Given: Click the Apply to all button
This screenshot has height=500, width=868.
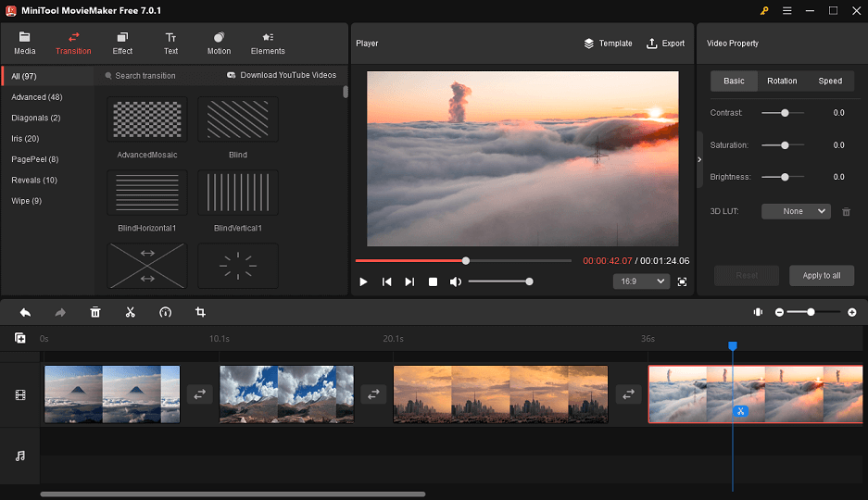Looking at the screenshot, I should 821,275.
